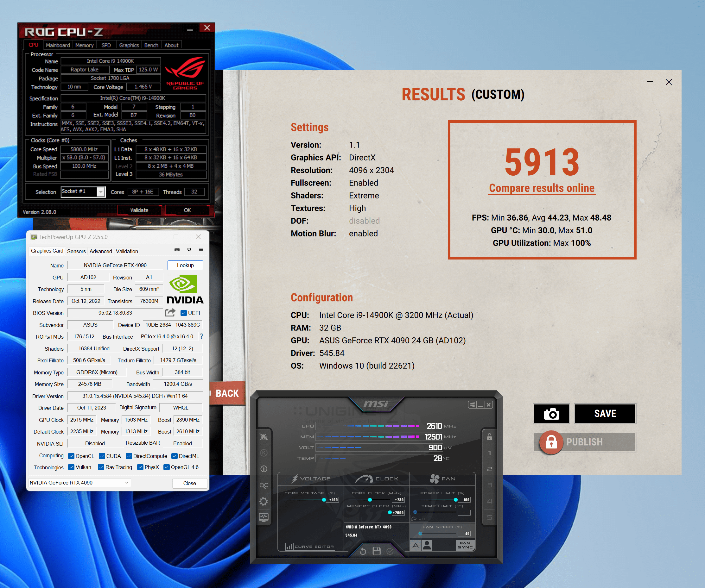Image resolution: width=705 pixels, height=588 pixels.
Task: Toggle Afterburner power-temp link OFF switch
Action: point(419,519)
